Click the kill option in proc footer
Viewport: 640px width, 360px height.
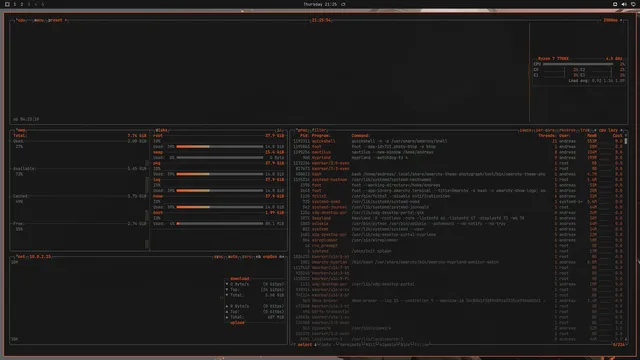[370, 345]
